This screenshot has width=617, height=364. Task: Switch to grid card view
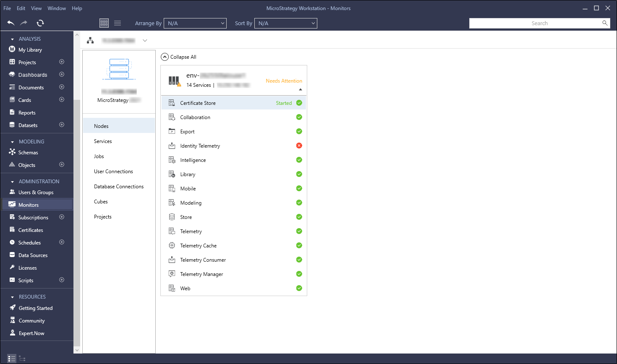click(104, 23)
